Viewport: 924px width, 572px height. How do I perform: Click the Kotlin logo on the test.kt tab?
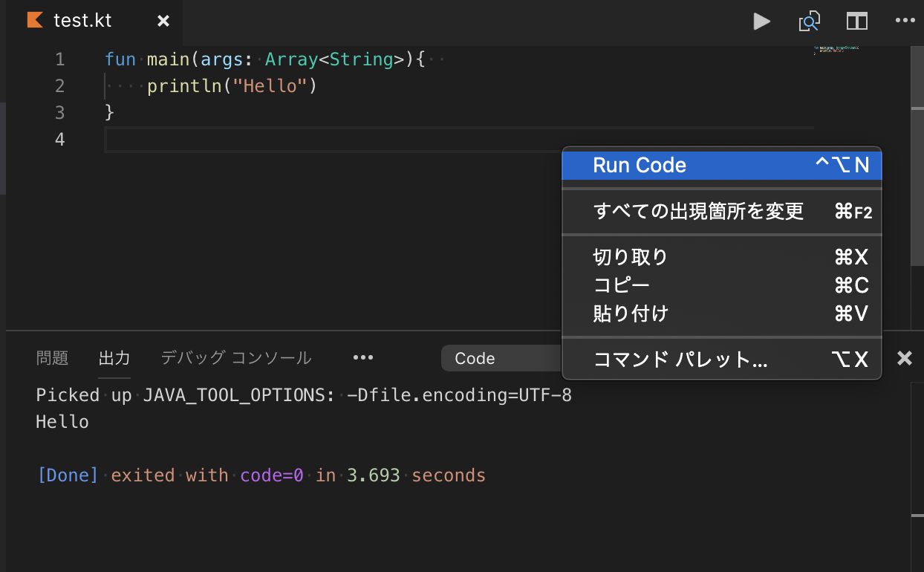coord(34,20)
